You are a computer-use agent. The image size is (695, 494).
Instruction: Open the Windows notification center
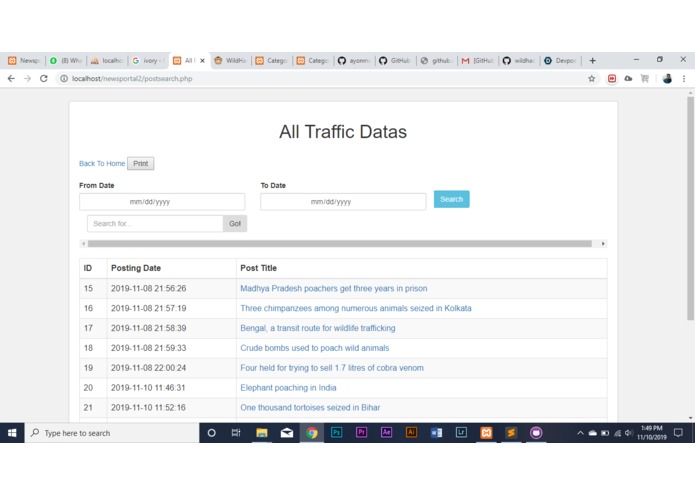point(678,433)
